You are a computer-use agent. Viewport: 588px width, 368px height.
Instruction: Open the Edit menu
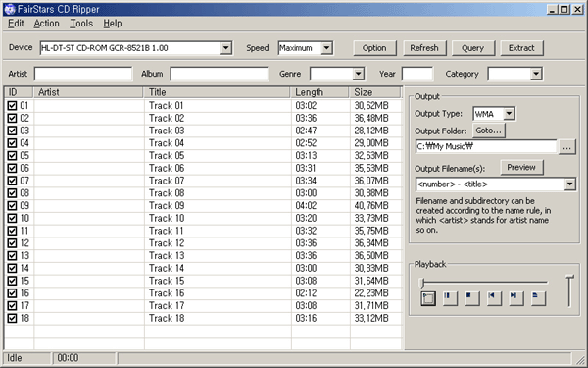(x=16, y=24)
